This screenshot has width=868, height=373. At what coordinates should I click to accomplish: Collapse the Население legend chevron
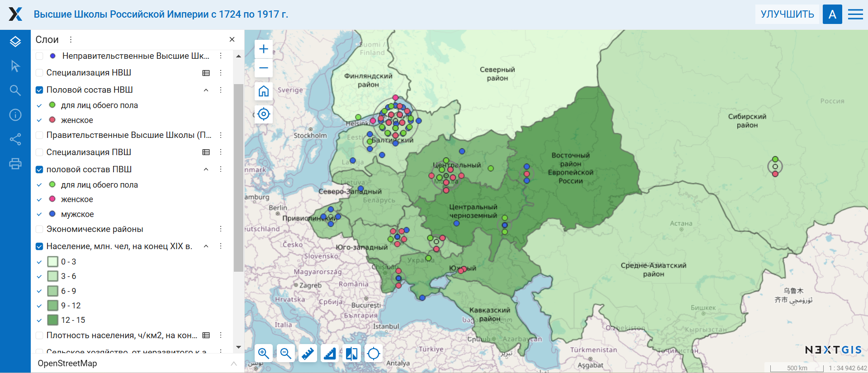tap(206, 246)
